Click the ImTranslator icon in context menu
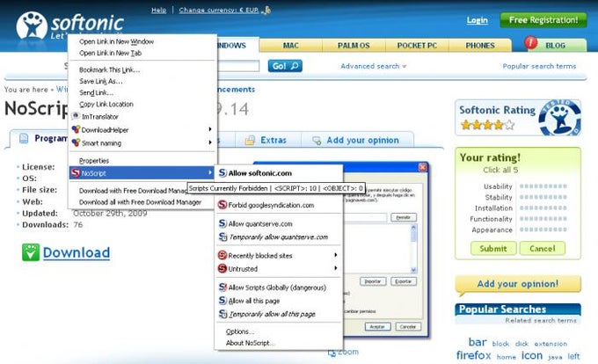The width and height of the screenshot is (598, 364). 76,116
